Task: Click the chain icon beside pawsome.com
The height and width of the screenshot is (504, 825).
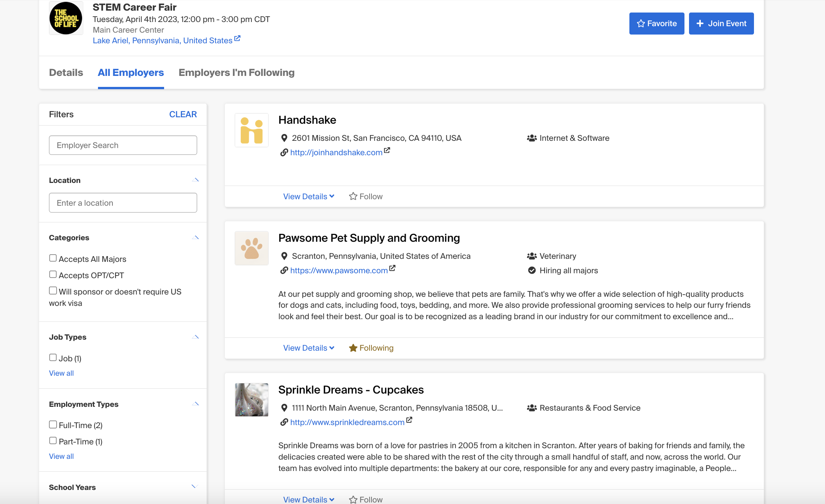Action: pyautogui.click(x=284, y=271)
